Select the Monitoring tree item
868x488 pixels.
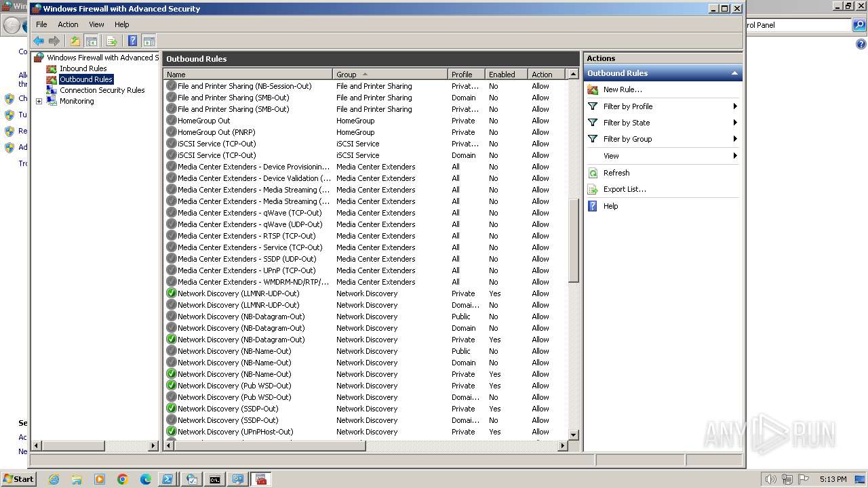coord(77,101)
